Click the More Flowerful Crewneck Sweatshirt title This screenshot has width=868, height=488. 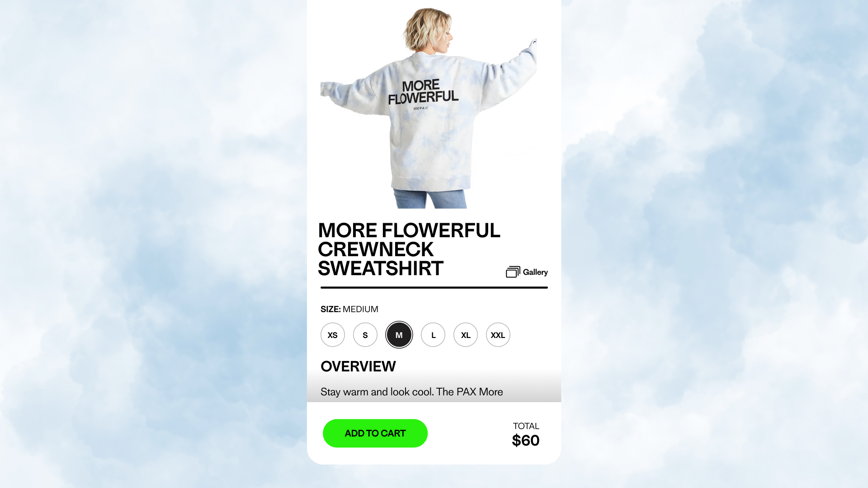tap(409, 249)
